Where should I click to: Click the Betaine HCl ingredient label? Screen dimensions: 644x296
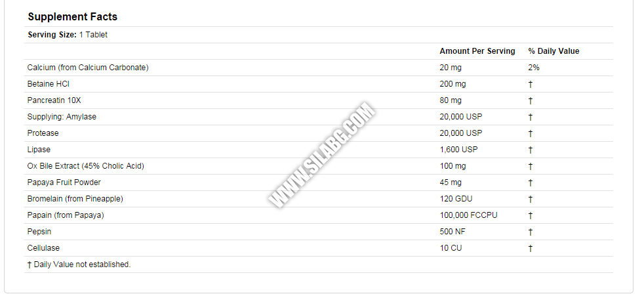click(48, 84)
